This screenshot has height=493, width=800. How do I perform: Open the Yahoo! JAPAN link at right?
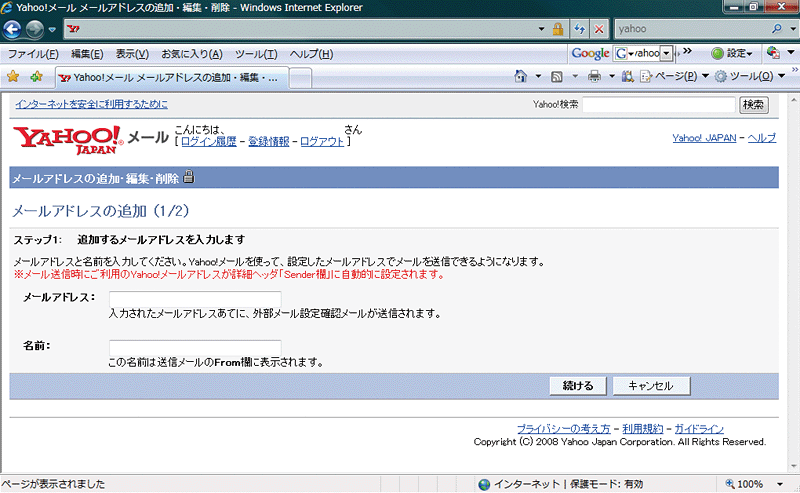click(704, 138)
